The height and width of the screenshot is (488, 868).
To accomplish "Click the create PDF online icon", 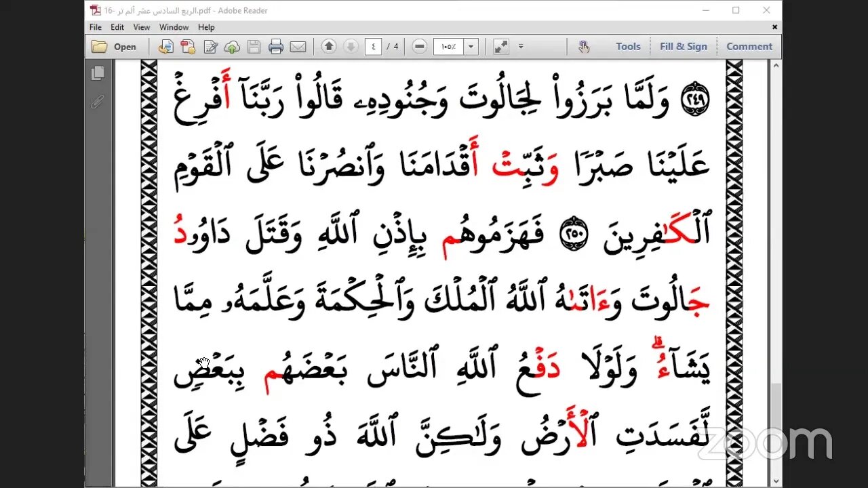I will [188, 47].
